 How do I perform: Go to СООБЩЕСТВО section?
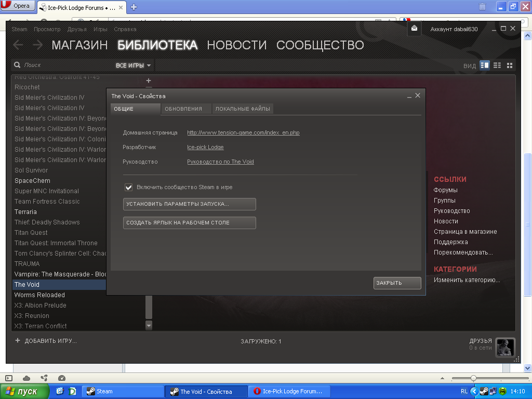pos(320,45)
